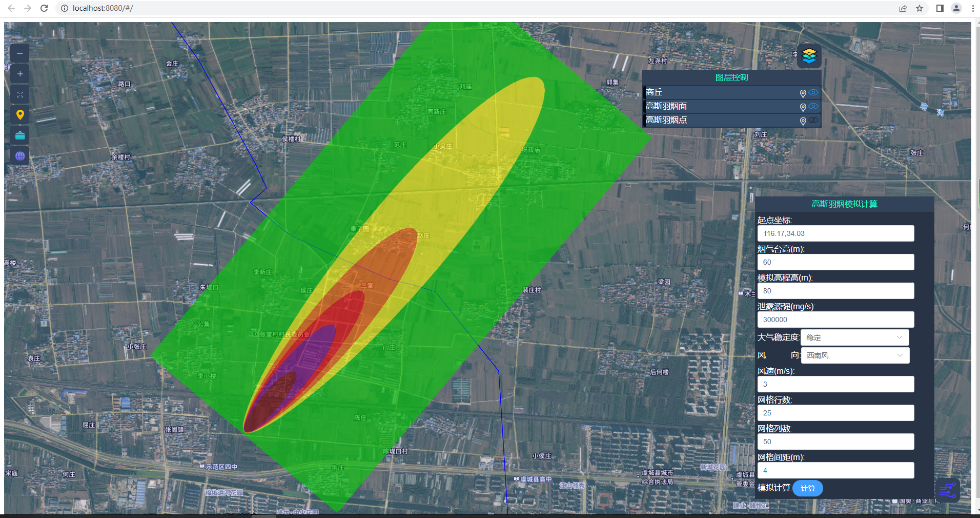980x518 pixels.
Task: Go forward in browser history
Action: [28, 8]
